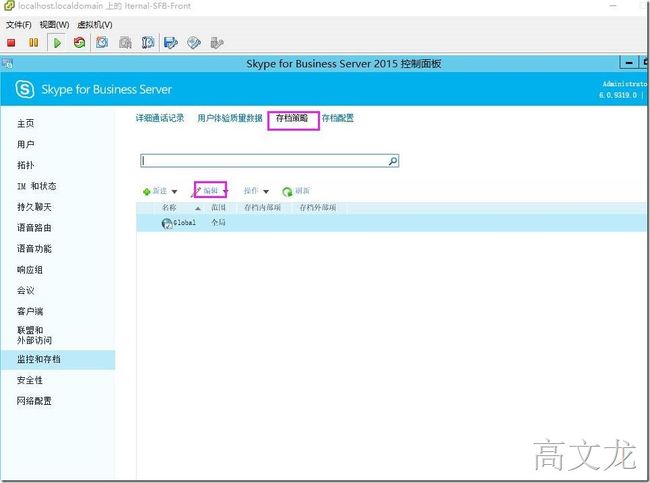Click the 存档内部项 column header

pos(262,207)
